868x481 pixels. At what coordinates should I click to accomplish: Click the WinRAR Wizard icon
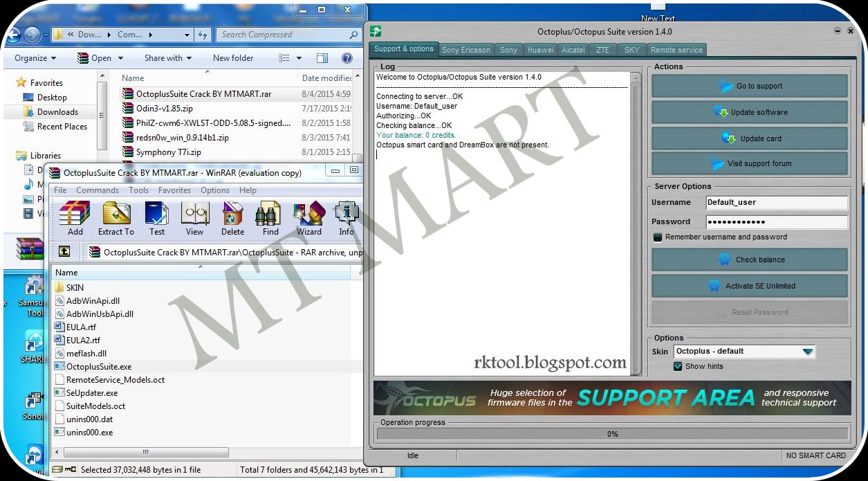point(308,214)
